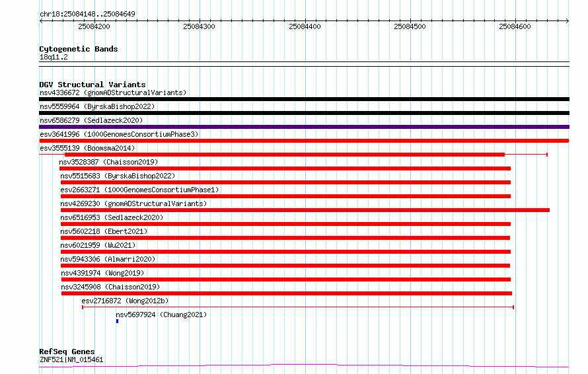Click the purple nsv6586279 variant bar
Screen dimensions: 588x374
coord(304,127)
